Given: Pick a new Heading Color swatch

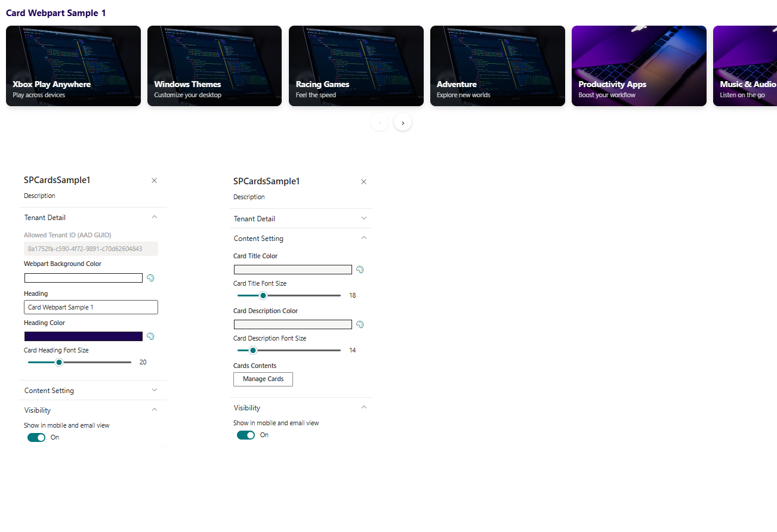Looking at the screenshot, I should pyautogui.click(x=83, y=336).
